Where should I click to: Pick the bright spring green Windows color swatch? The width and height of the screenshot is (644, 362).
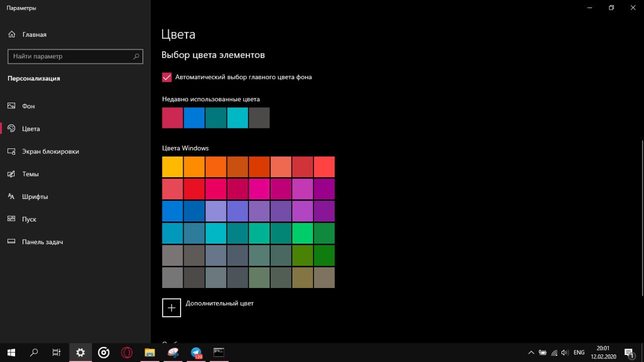click(x=302, y=234)
